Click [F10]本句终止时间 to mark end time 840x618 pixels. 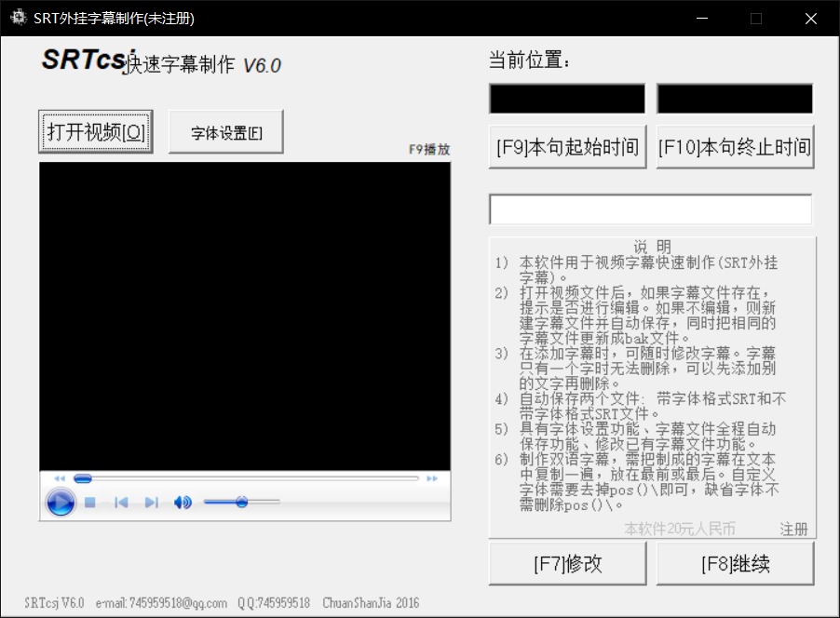(735, 147)
